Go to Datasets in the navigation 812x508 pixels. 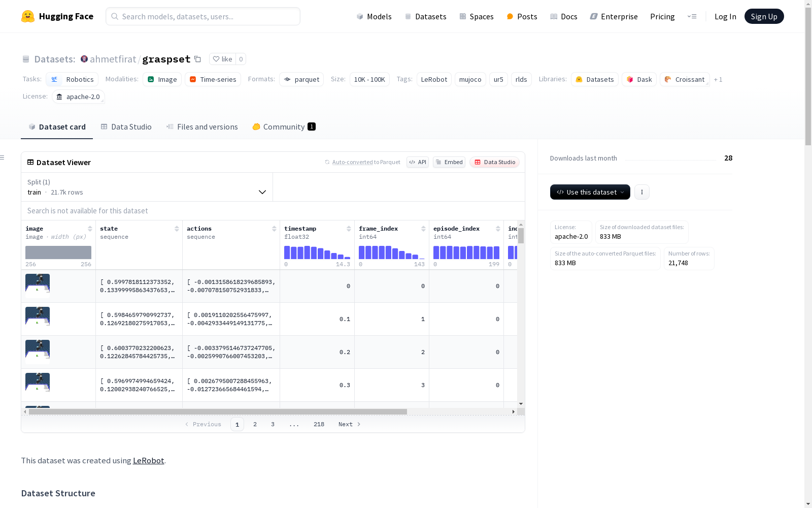[x=425, y=16]
